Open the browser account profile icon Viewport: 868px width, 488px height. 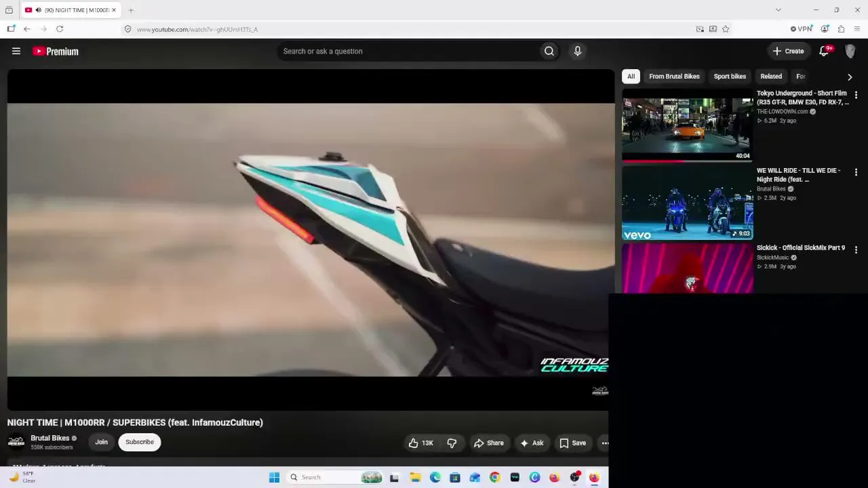(x=825, y=29)
